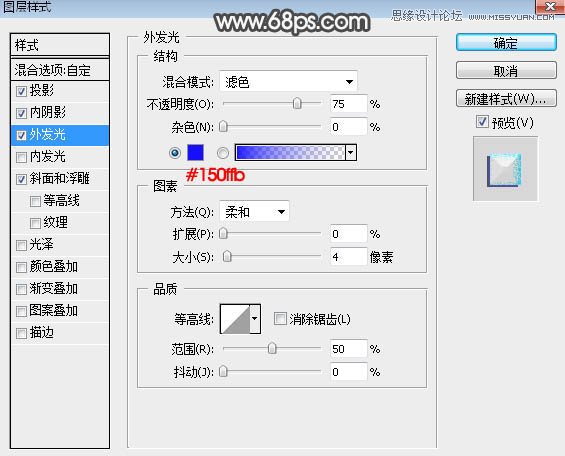The image size is (565, 456).
Task: Select the 外发光 outer glow row
Action: (60, 135)
